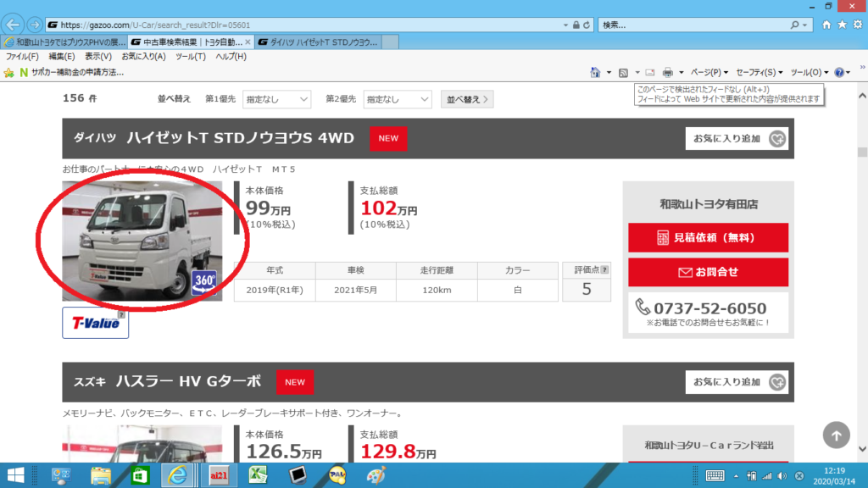Click the printer icon
Image resolution: width=868 pixels, height=488 pixels.
point(668,73)
